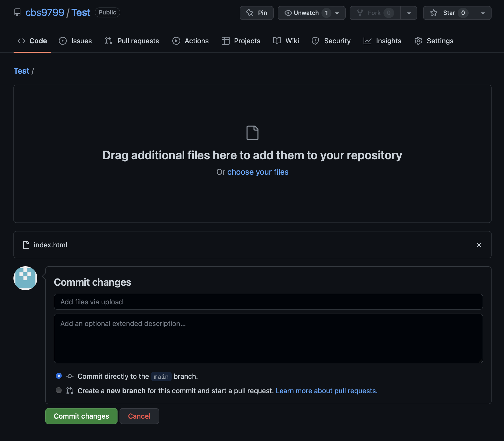Select commit directly to main branch
The height and width of the screenshot is (441, 504).
tap(59, 376)
